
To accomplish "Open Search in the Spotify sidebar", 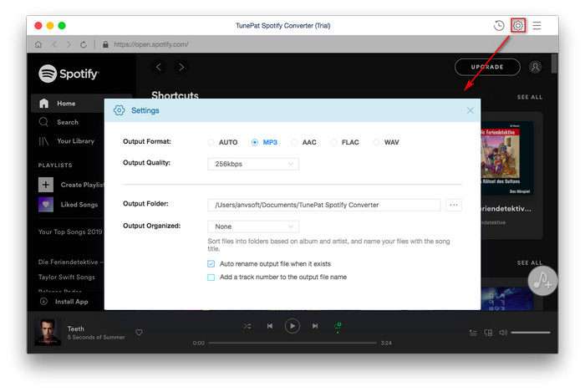I will pyautogui.click(x=67, y=122).
